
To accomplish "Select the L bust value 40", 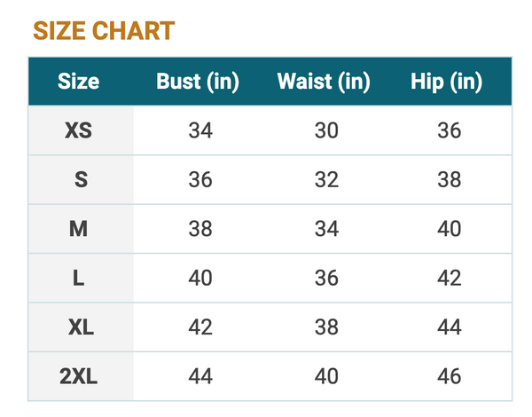I will click(x=200, y=278).
